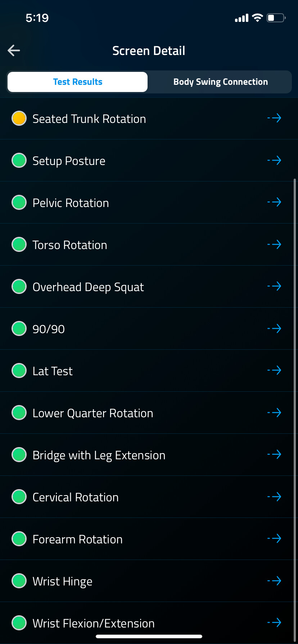Click the yellow Seated Trunk Rotation status dot
Viewport: 298px width, 644px height.
[19, 118]
